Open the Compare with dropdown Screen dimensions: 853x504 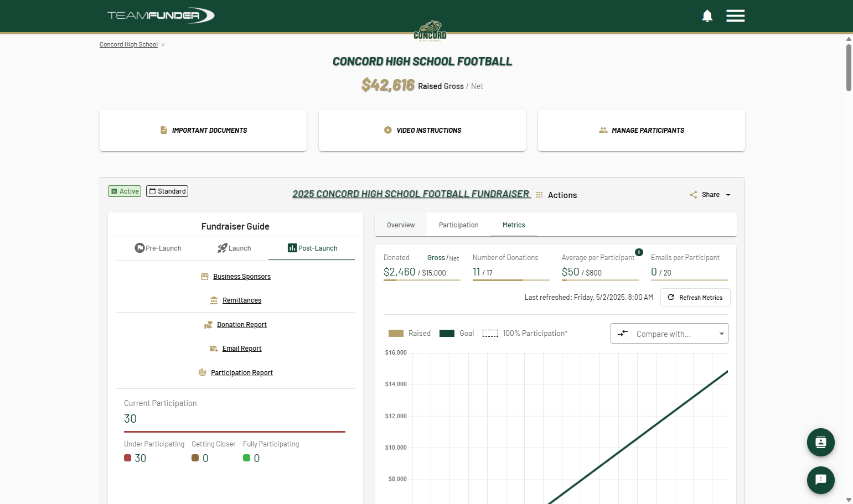coord(669,334)
